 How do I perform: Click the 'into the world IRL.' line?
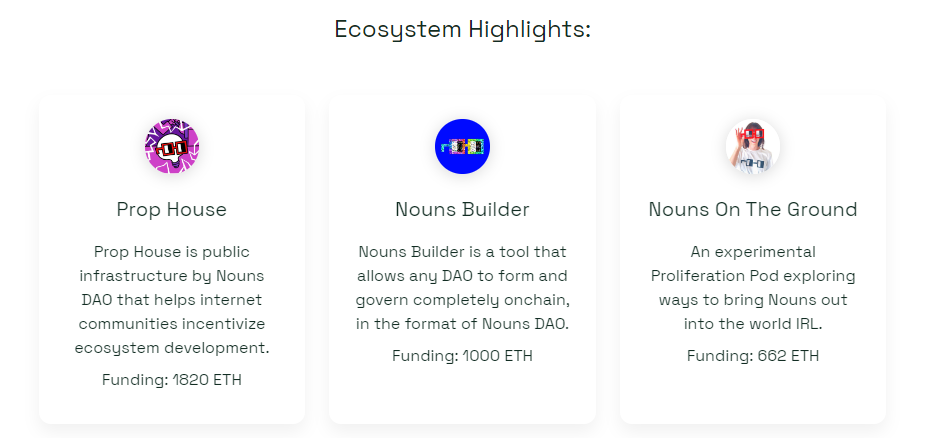[753, 324]
